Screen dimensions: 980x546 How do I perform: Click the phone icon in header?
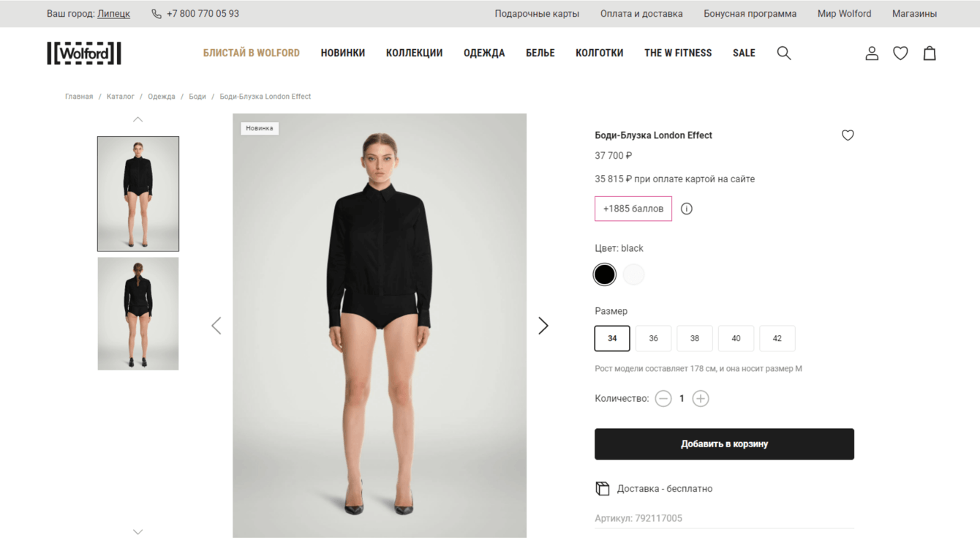click(x=157, y=14)
